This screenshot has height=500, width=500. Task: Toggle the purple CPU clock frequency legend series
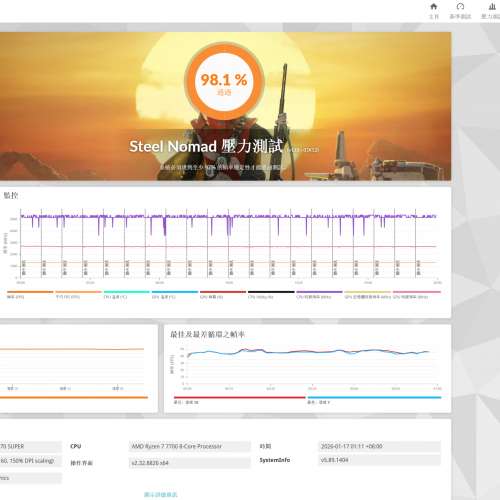[319, 294]
